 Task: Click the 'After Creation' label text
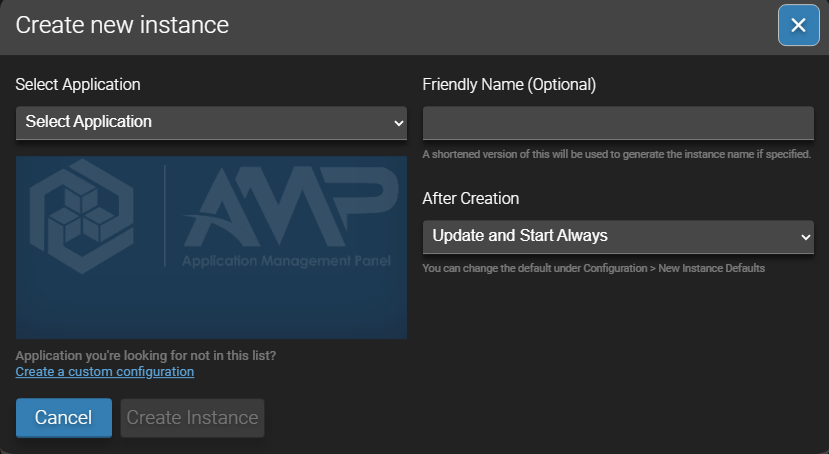[x=471, y=198]
